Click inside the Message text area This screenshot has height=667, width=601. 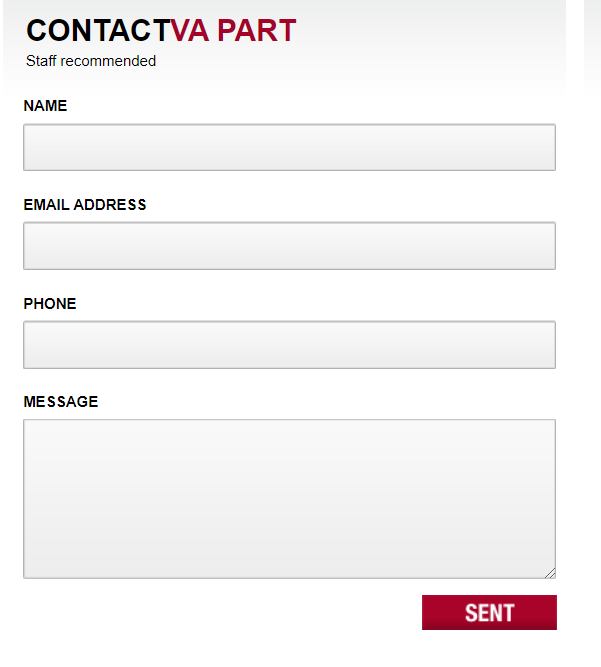pos(289,498)
